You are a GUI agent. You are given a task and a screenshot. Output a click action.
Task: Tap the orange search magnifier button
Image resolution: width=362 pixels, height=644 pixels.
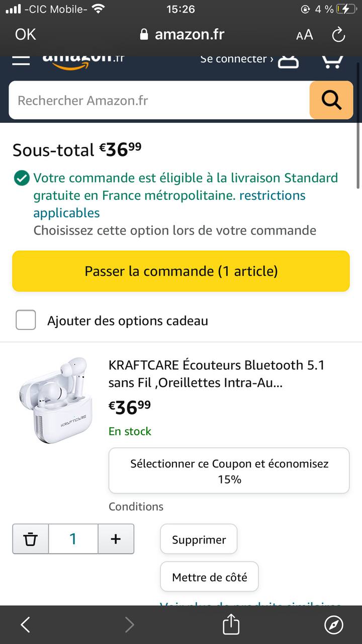(x=331, y=100)
